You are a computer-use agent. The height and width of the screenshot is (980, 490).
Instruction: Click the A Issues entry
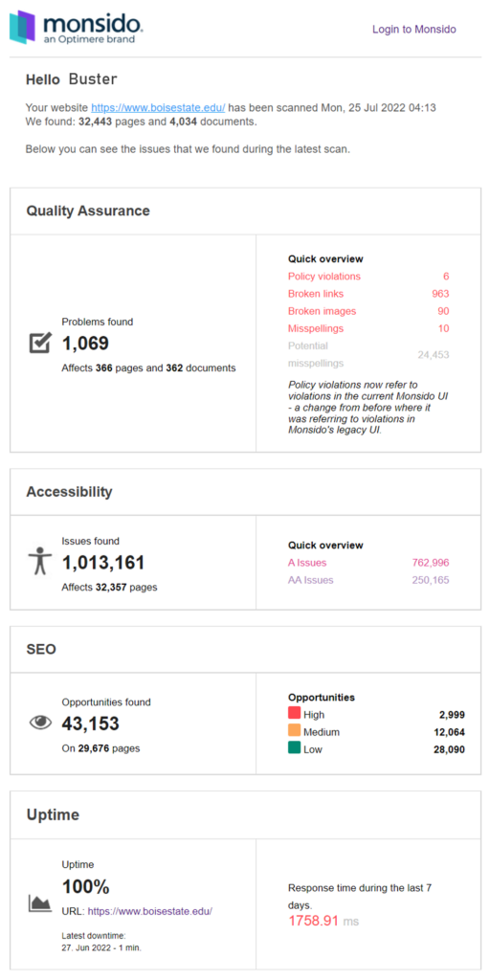(307, 563)
